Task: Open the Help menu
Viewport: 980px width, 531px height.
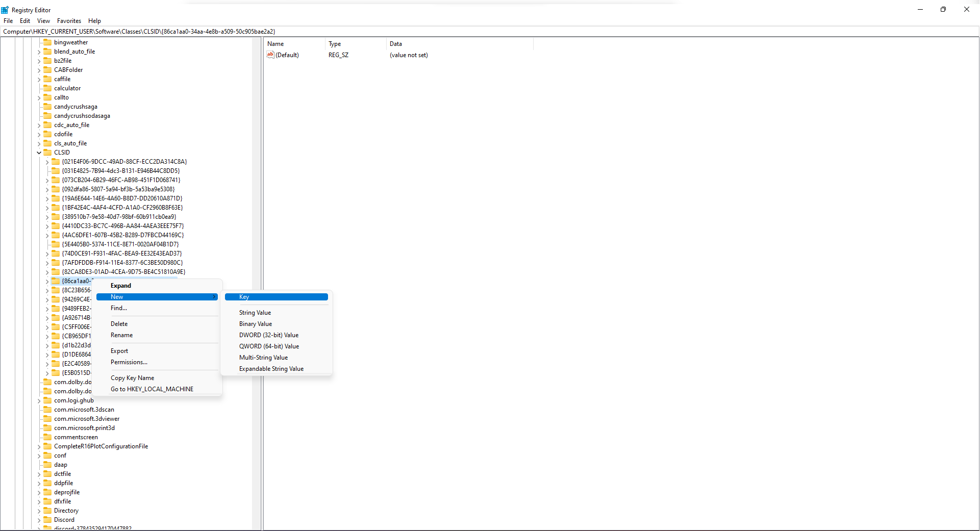Action: tap(94, 21)
